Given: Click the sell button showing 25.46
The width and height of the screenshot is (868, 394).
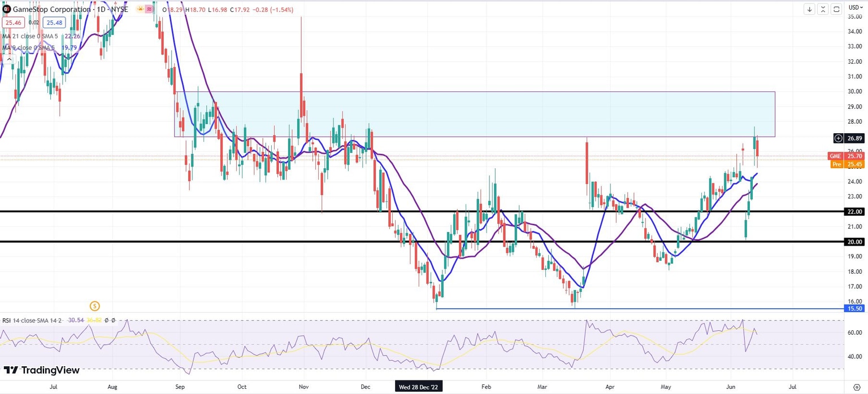Looking at the screenshot, I should click(13, 23).
